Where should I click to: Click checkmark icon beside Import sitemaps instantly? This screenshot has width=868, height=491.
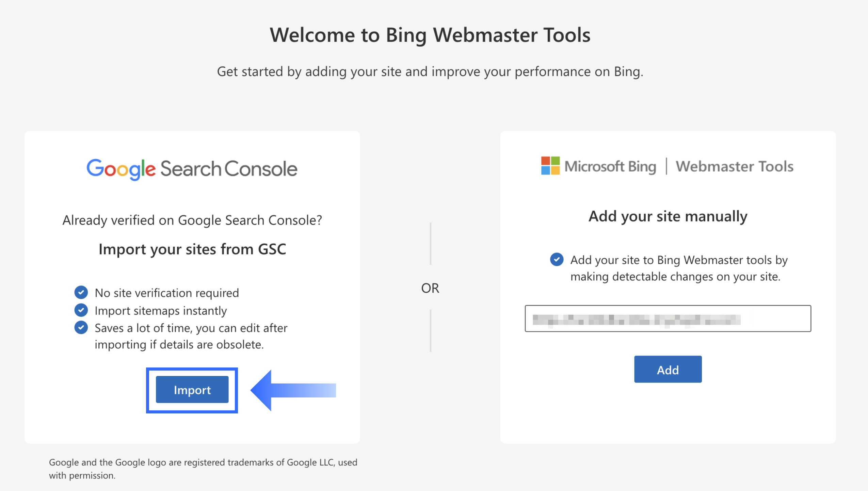point(81,310)
